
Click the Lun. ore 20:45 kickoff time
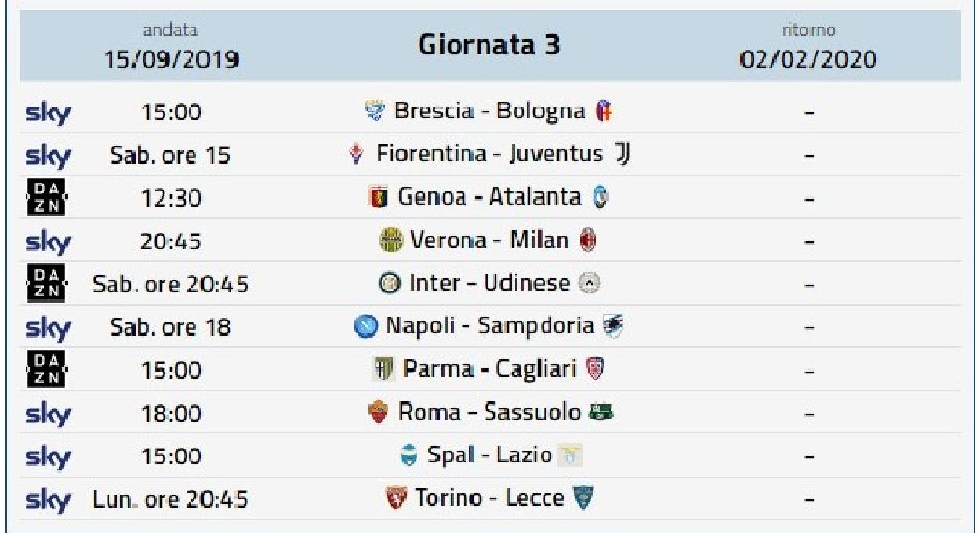pyautogui.click(x=171, y=499)
